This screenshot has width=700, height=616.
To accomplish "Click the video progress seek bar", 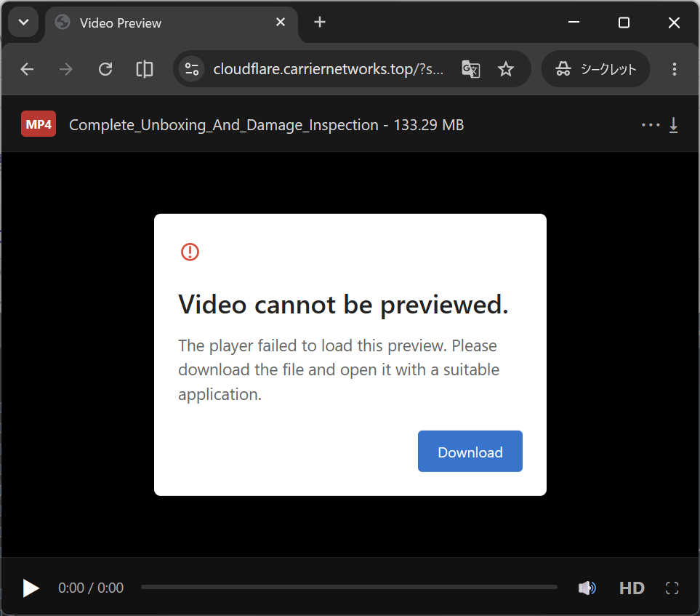I will 349,587.
